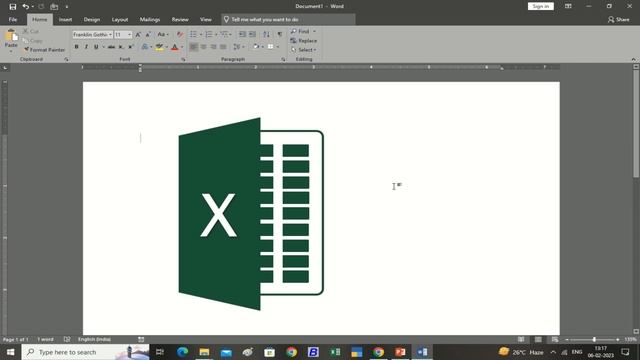
Task: Click the Find button
Action: point(301,31)
